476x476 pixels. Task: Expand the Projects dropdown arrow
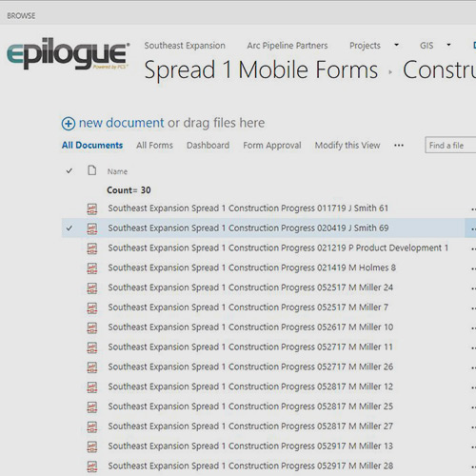[396, 45]
